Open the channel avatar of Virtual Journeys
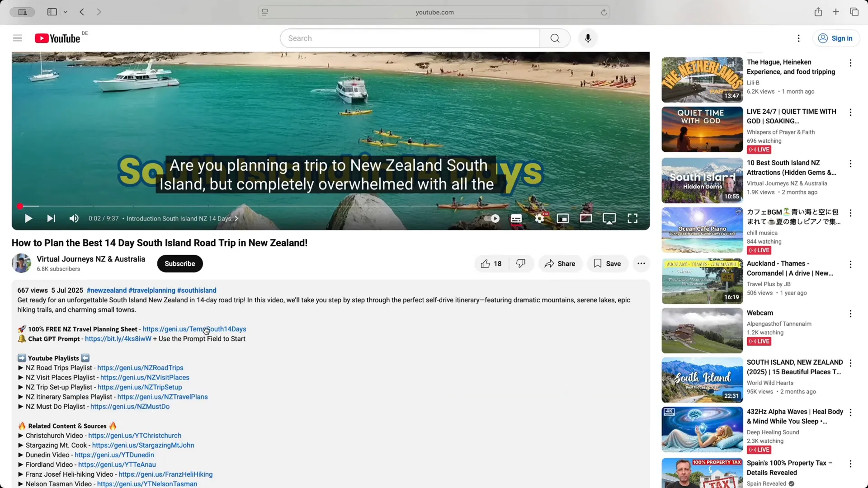Image resolution: width=868 pixels, height=488 pixels. coord(21,263)
